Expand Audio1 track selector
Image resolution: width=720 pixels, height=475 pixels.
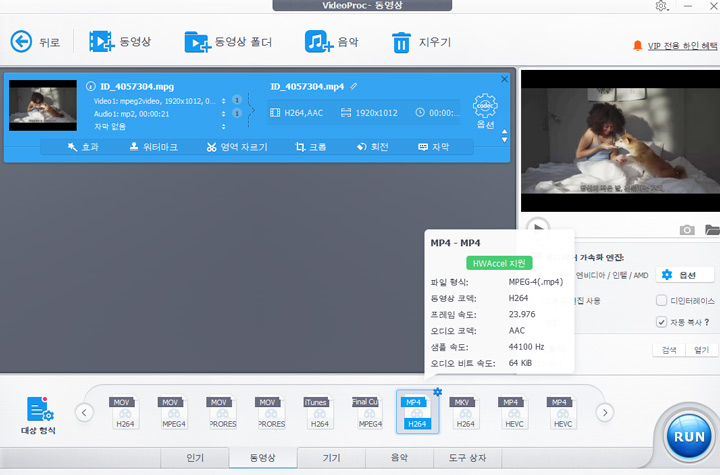[x=224, y=113]
